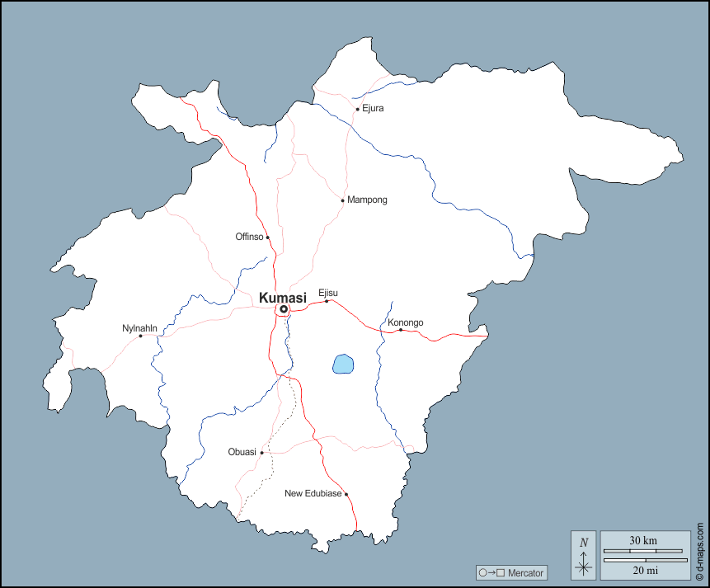
Task: Click the north arrow compass icon
Action: [x=584, y=555]
